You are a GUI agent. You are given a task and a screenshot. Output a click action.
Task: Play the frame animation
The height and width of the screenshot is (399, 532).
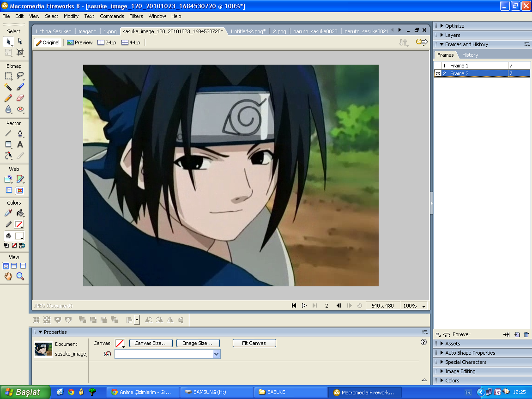(304, 306)
